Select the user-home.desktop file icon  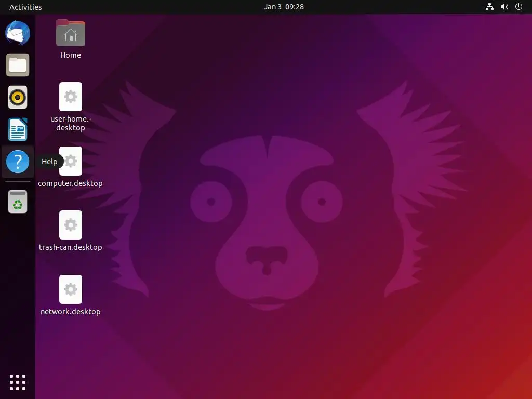(x=71, y=96)
